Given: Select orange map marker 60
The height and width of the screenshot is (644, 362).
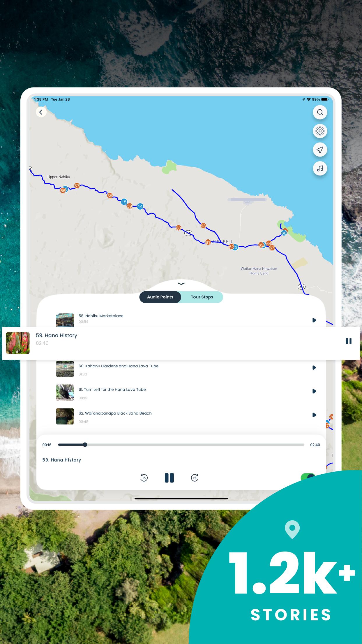Looking at the screenshot, I should (179, 228).
